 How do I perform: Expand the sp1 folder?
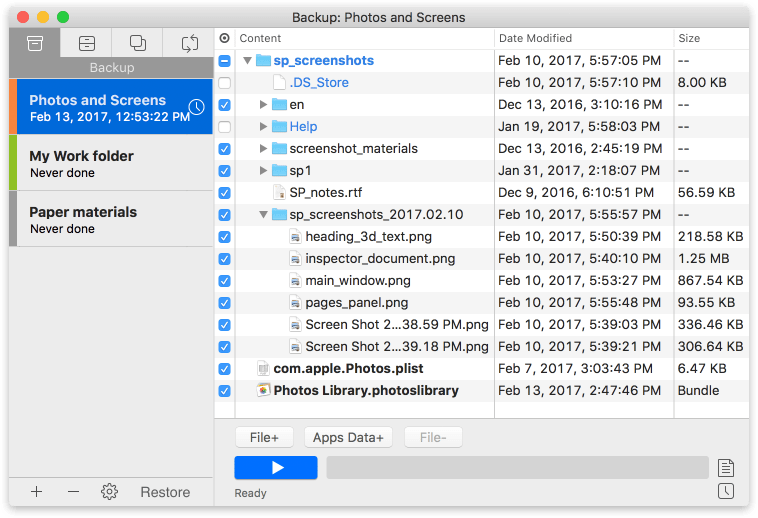tap(263, 171)
